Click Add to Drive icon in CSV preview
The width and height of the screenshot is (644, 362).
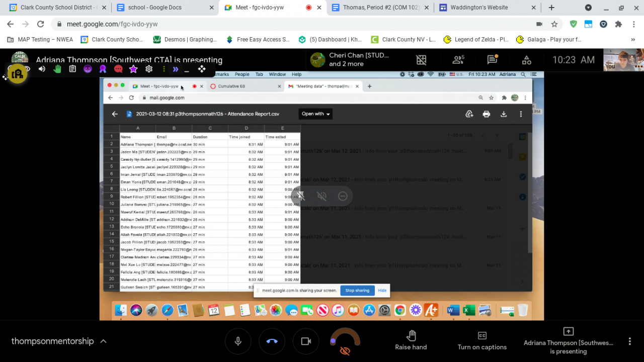[469, 114]
